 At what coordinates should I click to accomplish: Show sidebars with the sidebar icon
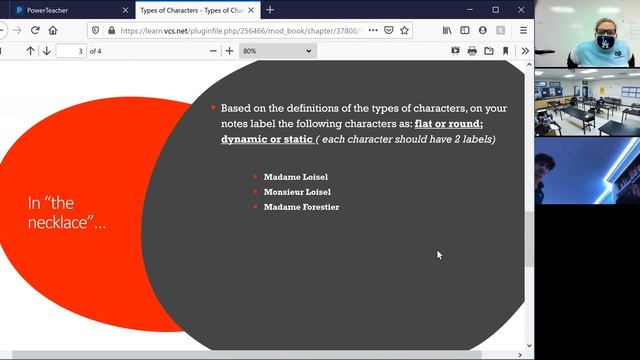pyautogui.click(x=464, y=30)
